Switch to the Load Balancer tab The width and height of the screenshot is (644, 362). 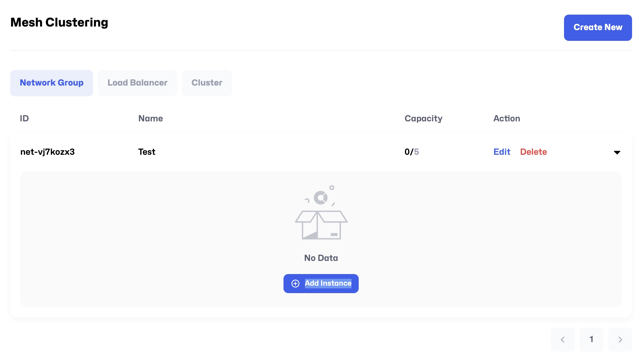tap(137, 83)
